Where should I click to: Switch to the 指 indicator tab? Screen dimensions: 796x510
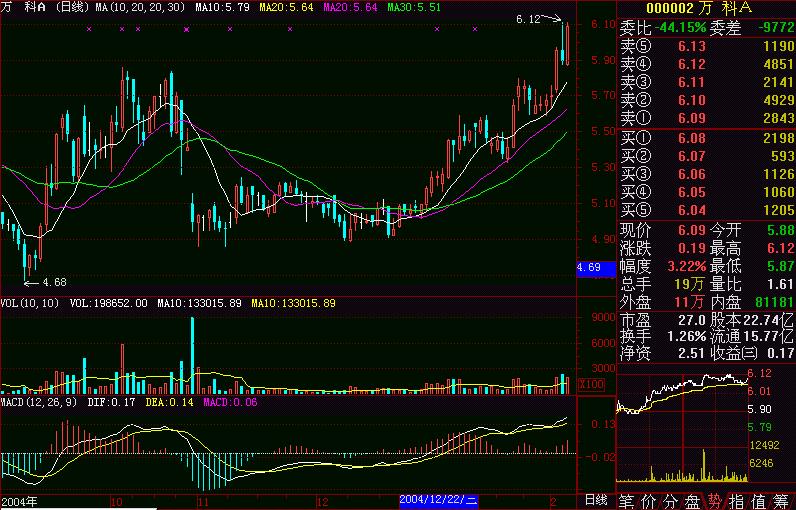(737, 500)
